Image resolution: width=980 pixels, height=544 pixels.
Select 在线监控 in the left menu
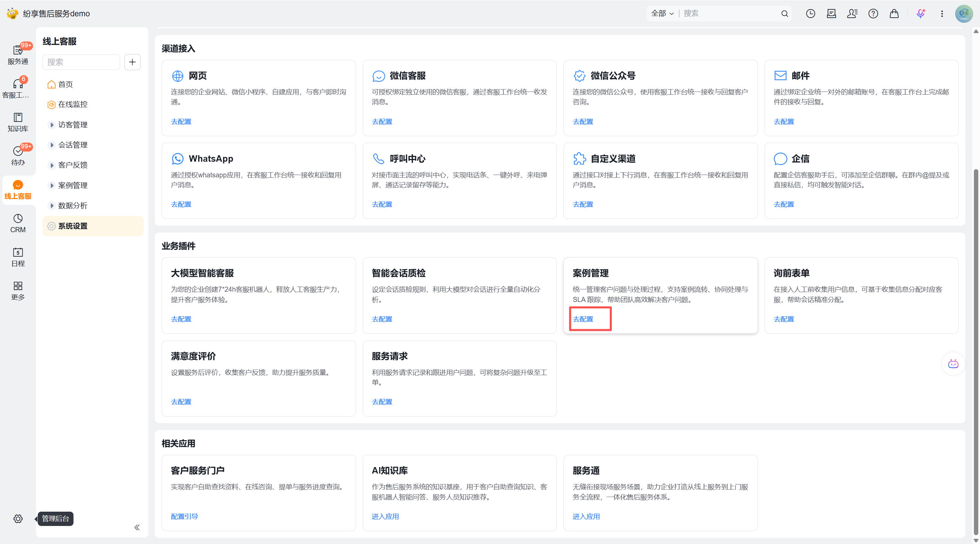(72, 104)
